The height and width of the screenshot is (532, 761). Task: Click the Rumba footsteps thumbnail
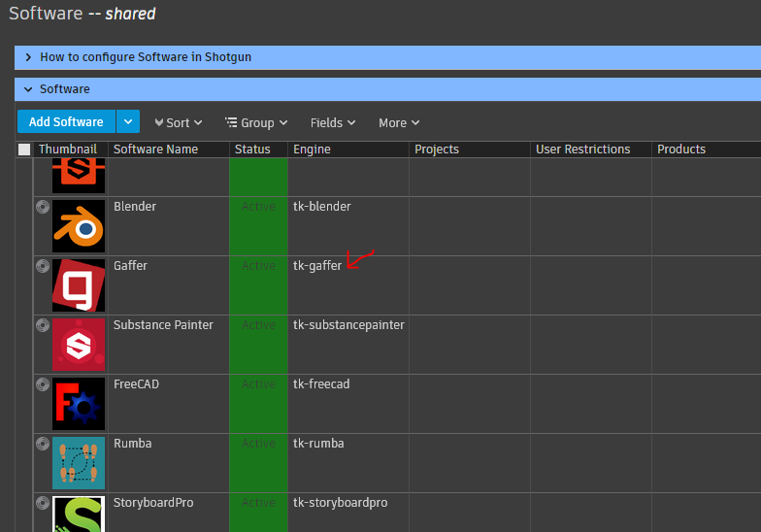[x=79, y=463]
